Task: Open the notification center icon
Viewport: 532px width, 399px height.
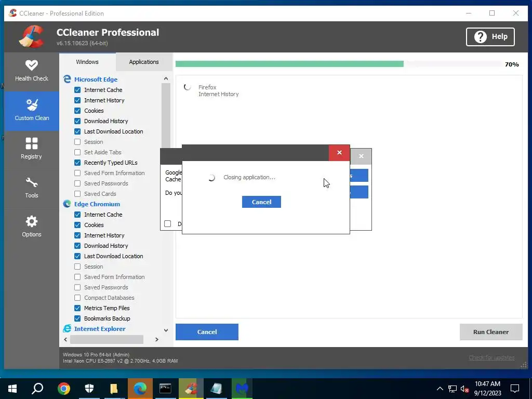Action: (515, 389)
